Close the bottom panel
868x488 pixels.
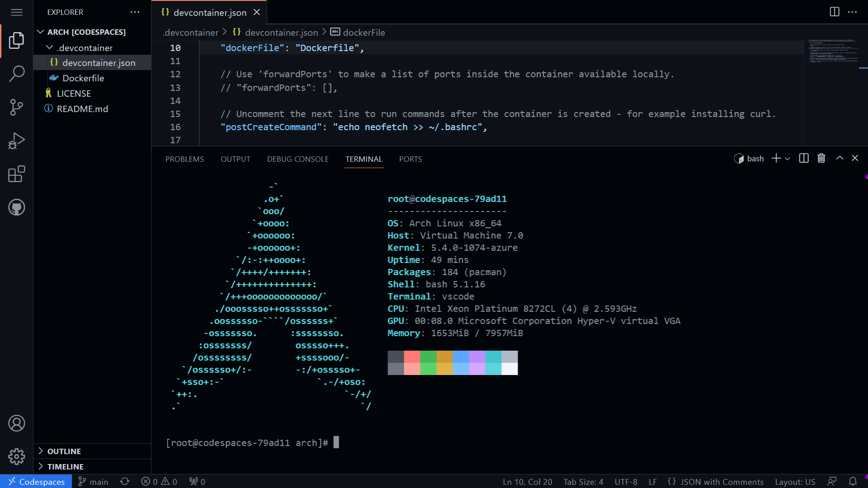[x=855, y=158]
